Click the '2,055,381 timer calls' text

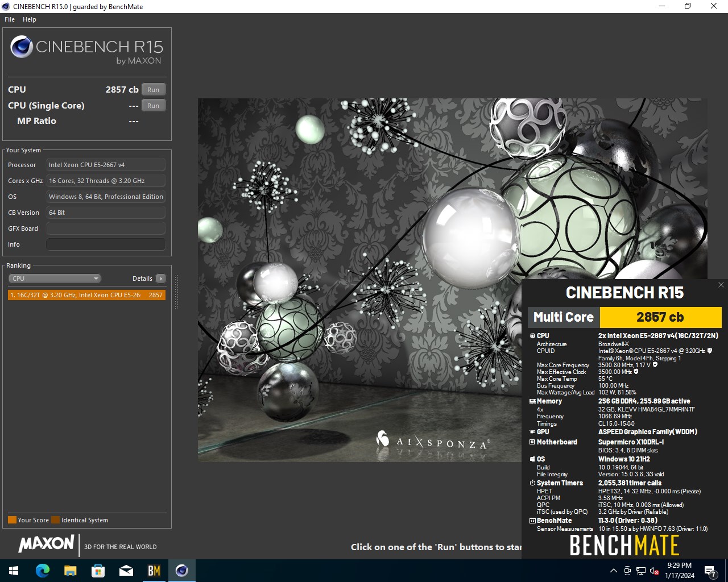pyautogui.click(x=630, y=483)
